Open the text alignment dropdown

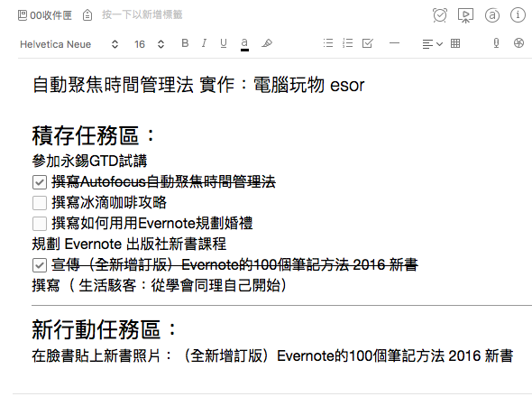click(x=432, y=44)
